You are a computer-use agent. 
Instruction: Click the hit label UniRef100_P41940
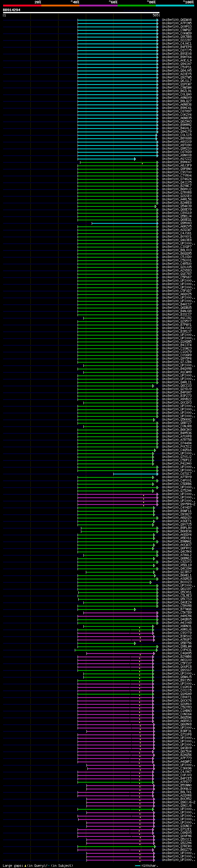(177, 464)
